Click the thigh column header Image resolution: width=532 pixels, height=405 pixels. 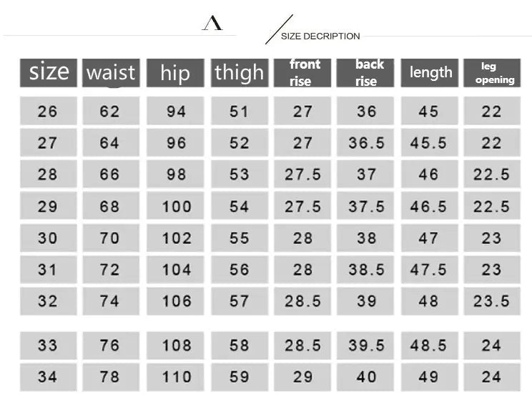(x=239, y=72)
